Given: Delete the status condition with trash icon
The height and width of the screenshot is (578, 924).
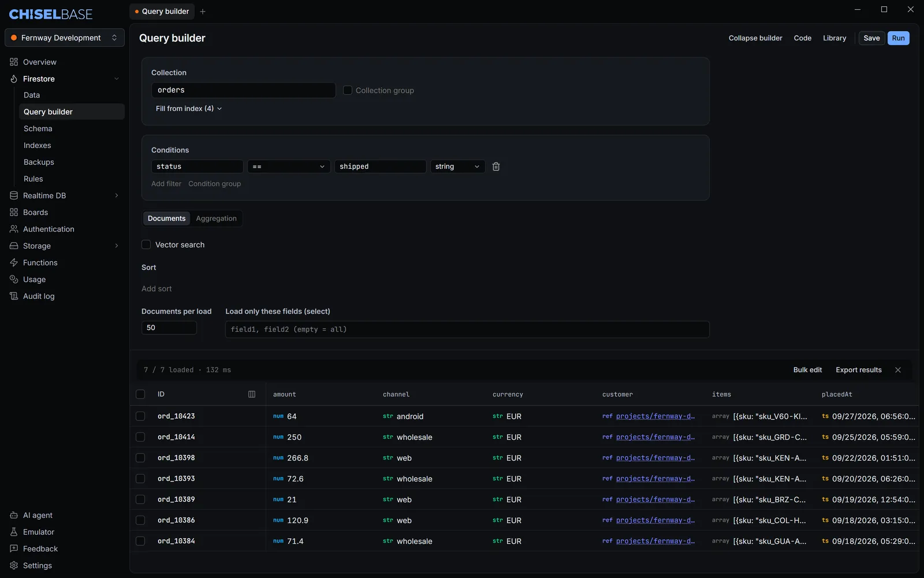Looking at the screenshot, I should pos(496,166).
